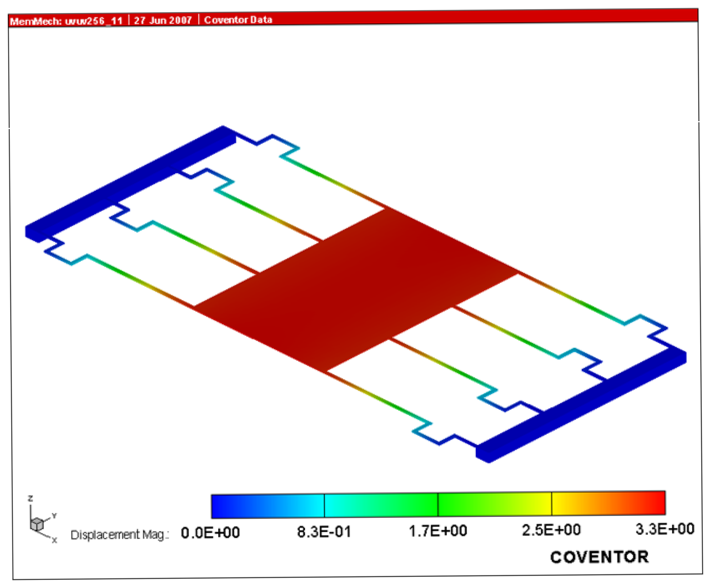The image size is (711, 588).
Task: Click the Z axis label on triad
Action: pyautogui.click(x=30, y=498)
